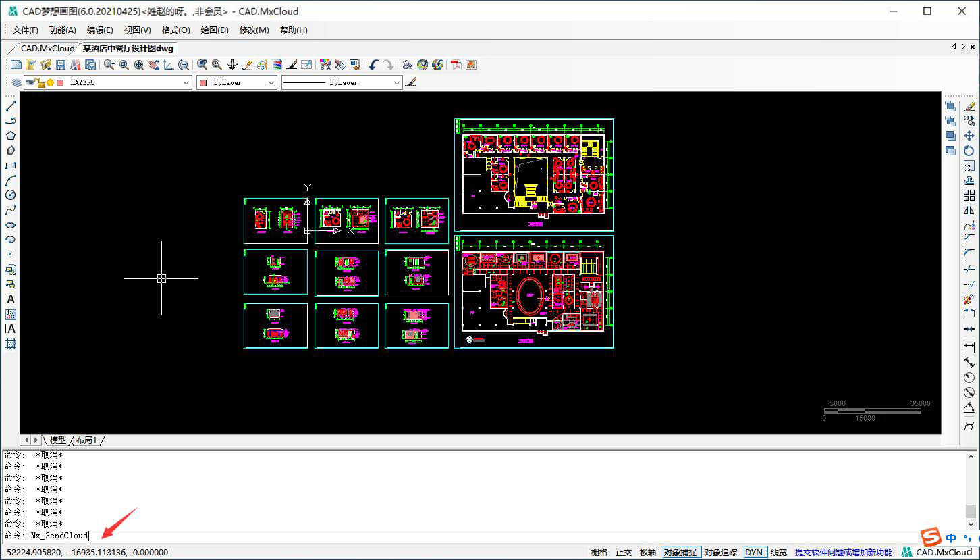Image resolution: width=980 pixels, height=560 pixels.
Task: Click the Redo arrow icon
Action: tap(388, 65)
